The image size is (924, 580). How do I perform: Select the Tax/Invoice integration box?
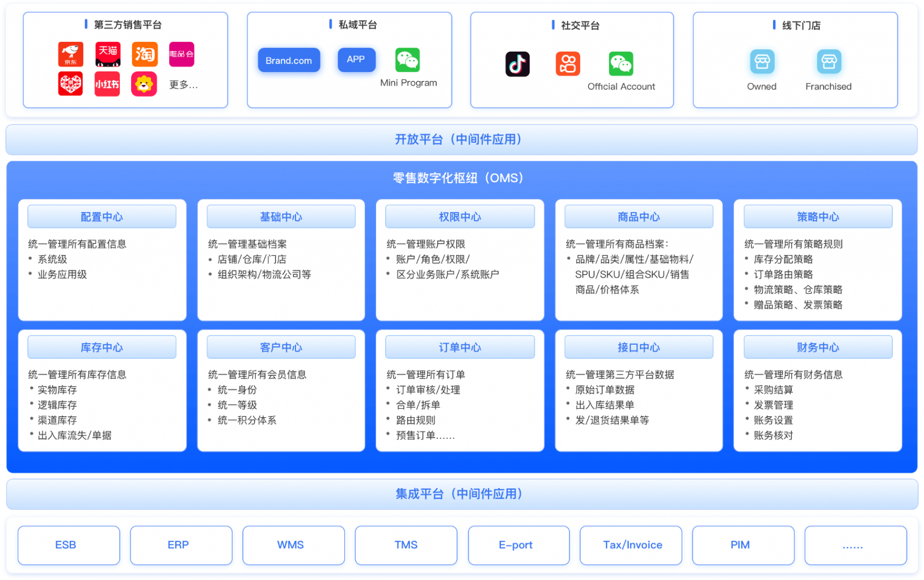631,545
